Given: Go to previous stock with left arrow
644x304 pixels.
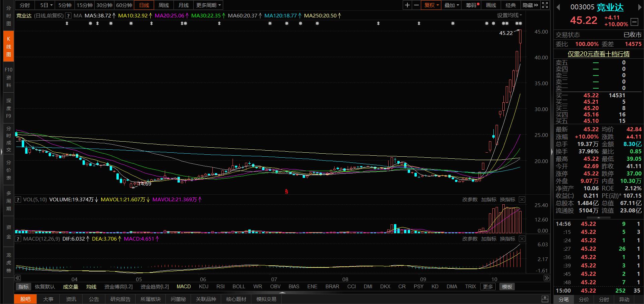Looking at the screenshot, I should click(x=558, y=7).
